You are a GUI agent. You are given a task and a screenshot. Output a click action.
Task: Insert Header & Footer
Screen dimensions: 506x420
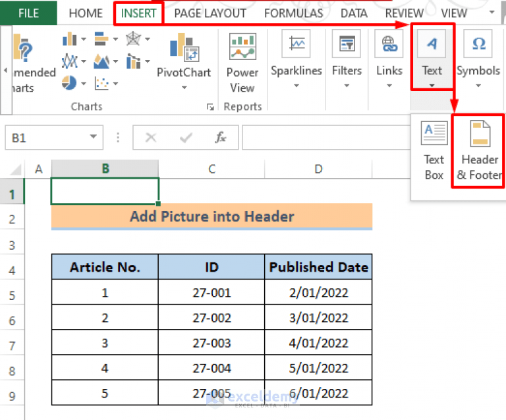coord(480,150)
